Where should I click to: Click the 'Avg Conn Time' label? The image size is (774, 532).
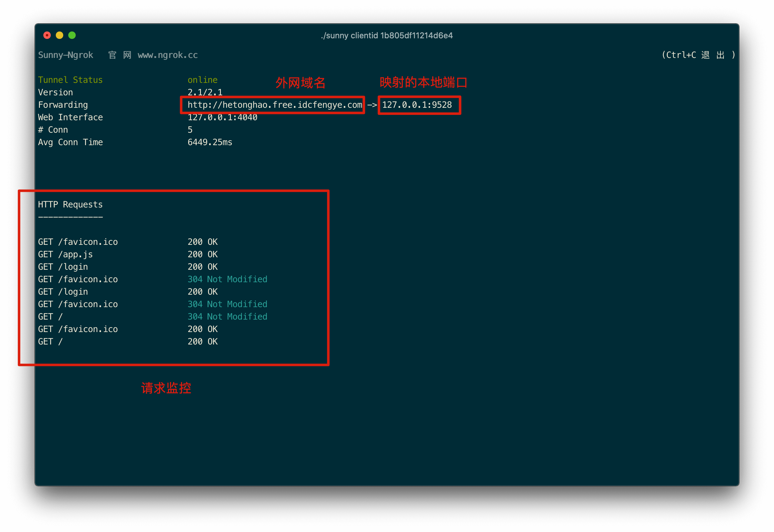pos(70,142)
